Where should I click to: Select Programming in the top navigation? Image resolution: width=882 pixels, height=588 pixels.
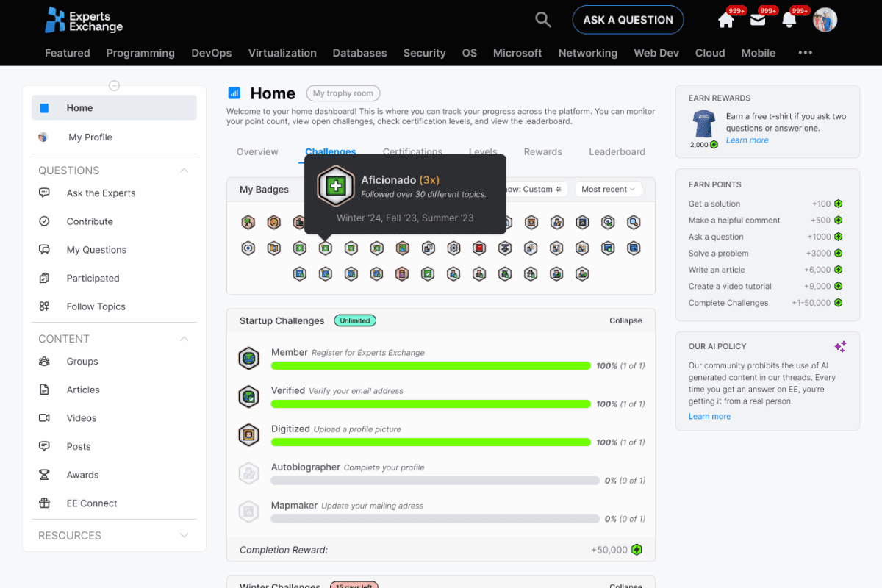(140, 53)
